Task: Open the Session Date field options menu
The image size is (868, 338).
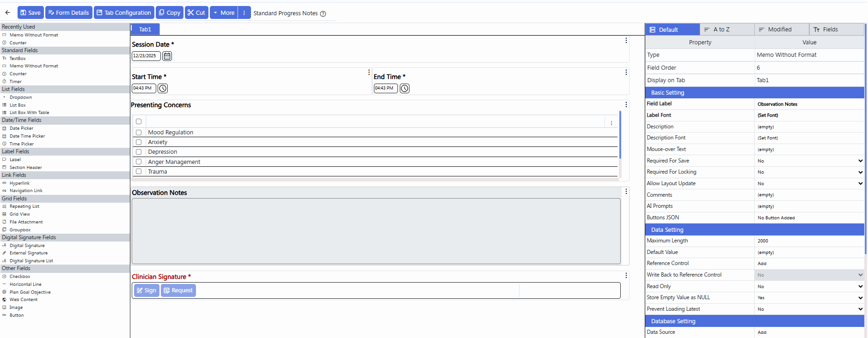Action: [626, 41]
